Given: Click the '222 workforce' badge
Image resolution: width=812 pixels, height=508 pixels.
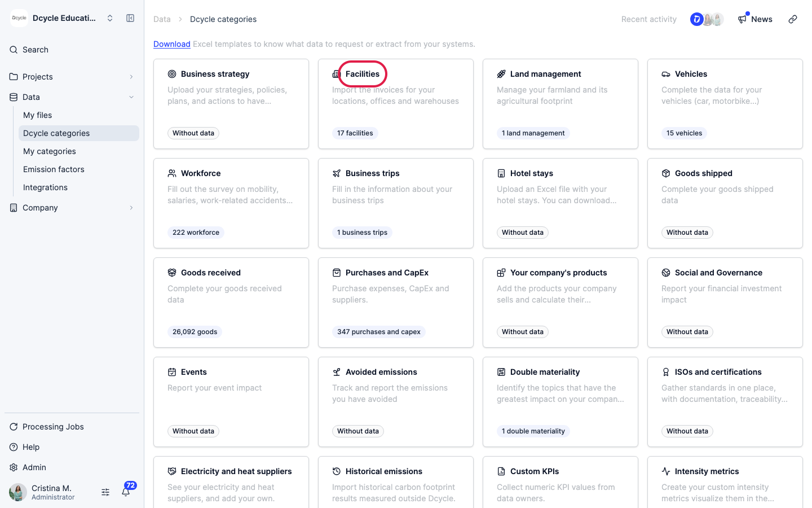Looking at the screenshot, I should pos(196,233).
